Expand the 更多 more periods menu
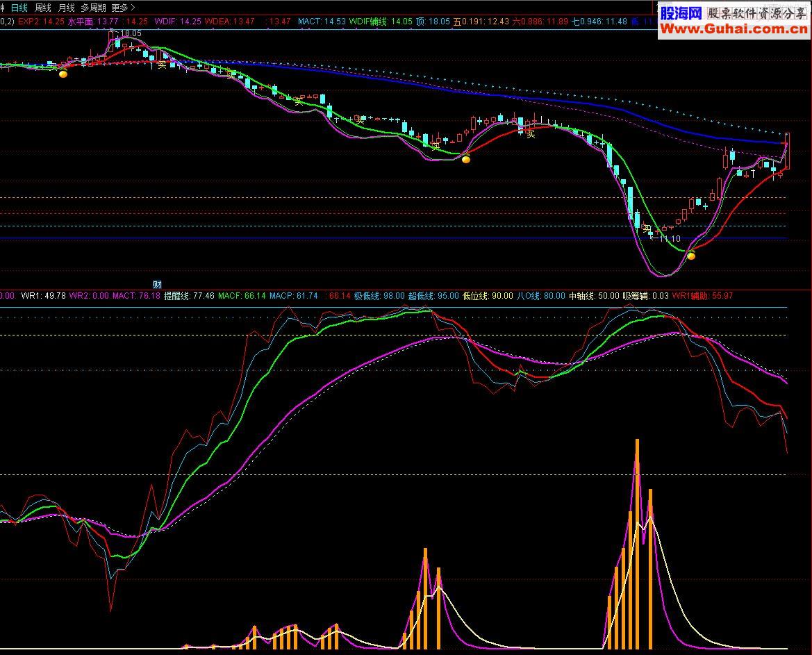Screen dimensions: 812x655 (x=123, y=8)
